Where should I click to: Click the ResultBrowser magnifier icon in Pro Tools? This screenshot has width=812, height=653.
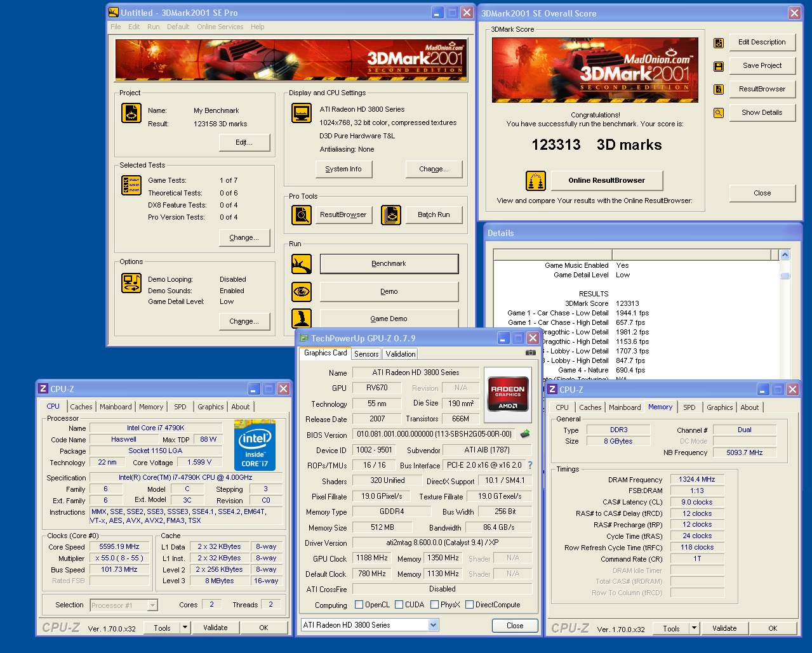pyautogui.click(x=302, y=215)
